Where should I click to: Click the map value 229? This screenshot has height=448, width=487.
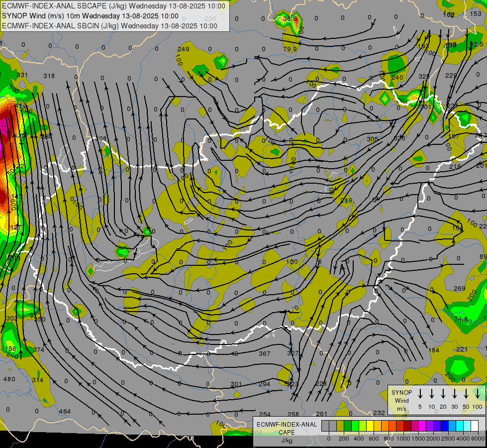click(451, 75)
